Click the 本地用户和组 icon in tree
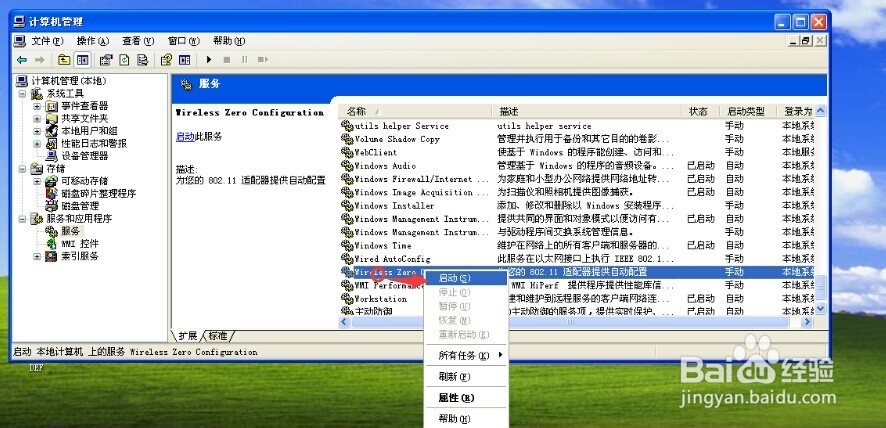 51,131
